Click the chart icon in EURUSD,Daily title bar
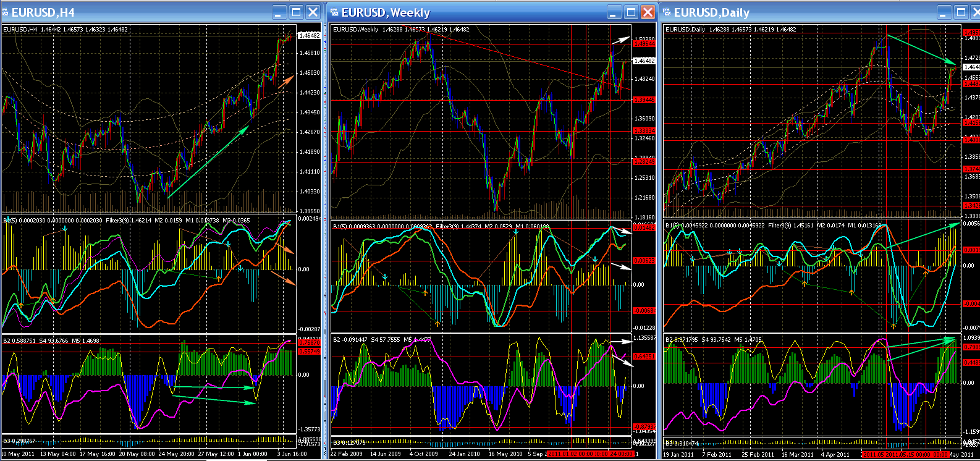 click(x=667, y=12)
